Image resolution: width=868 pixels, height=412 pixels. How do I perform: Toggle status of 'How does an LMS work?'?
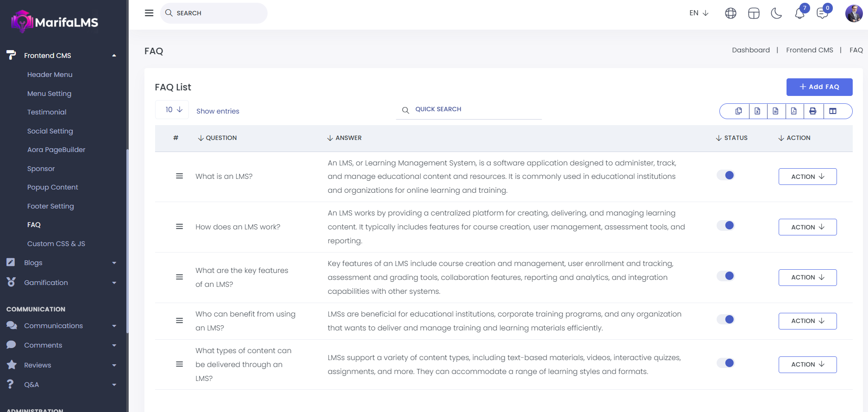(725, 226)
